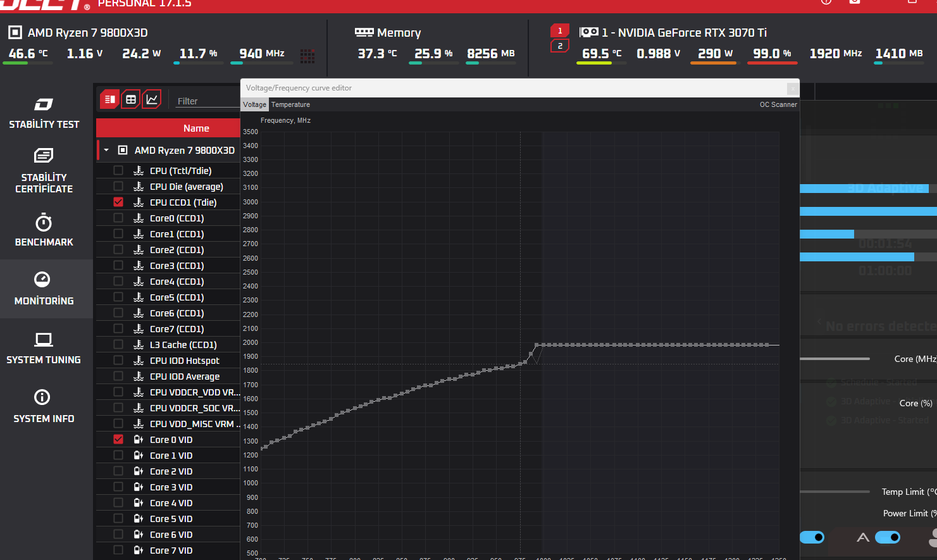Image resolution: width=937 pixels, height=560 pixels.
Task: Click the CPU power value 24.2 W
Action: pos(141,54)
